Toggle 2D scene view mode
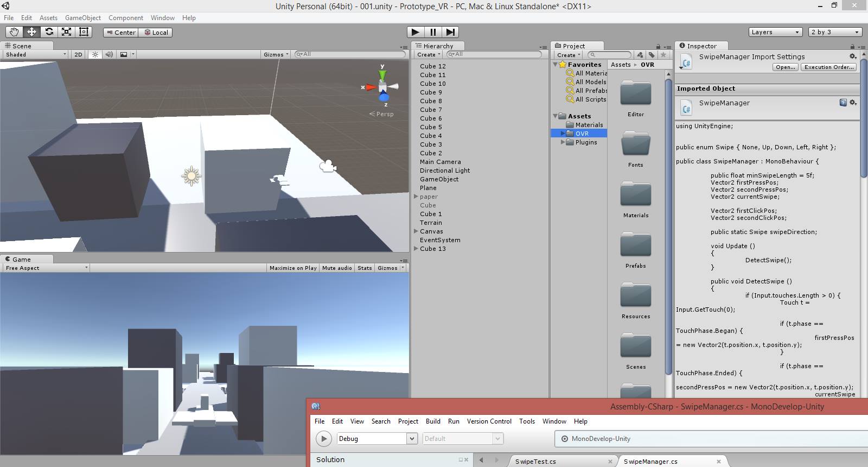Image resolution: width=868 pixels, height=467 pixels. tap(78, 54)
